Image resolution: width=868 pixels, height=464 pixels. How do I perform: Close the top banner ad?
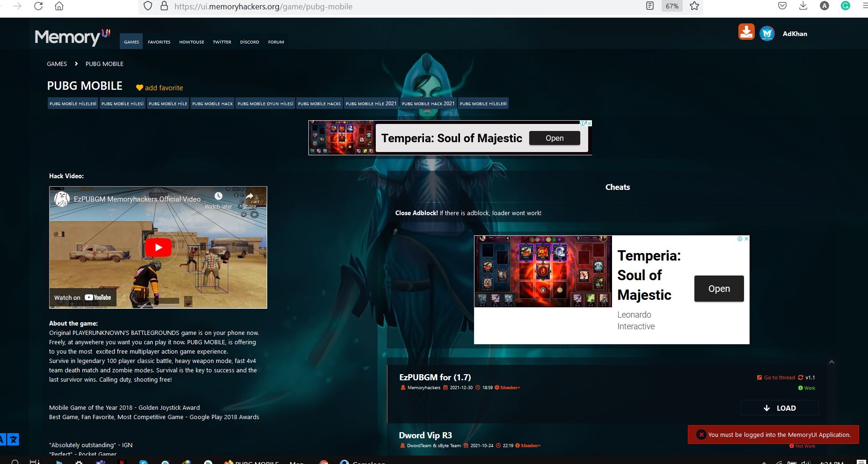coord(589,123)
